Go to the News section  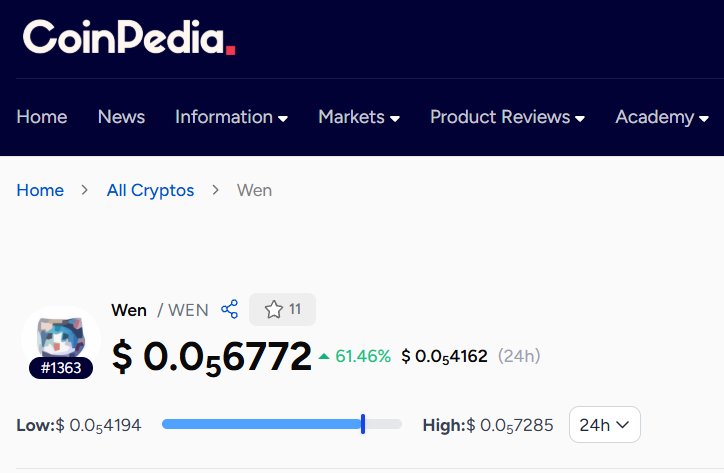[121, 117]
